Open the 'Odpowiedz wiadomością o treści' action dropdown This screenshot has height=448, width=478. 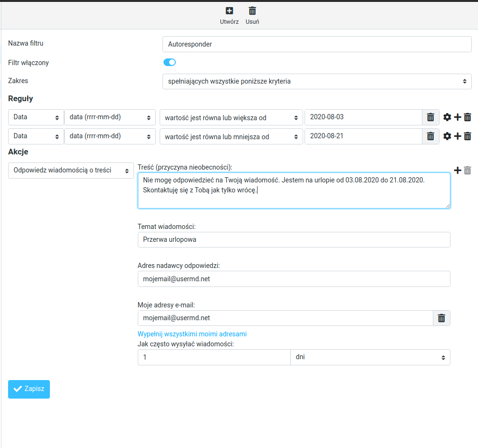click(x=71, y=171)
